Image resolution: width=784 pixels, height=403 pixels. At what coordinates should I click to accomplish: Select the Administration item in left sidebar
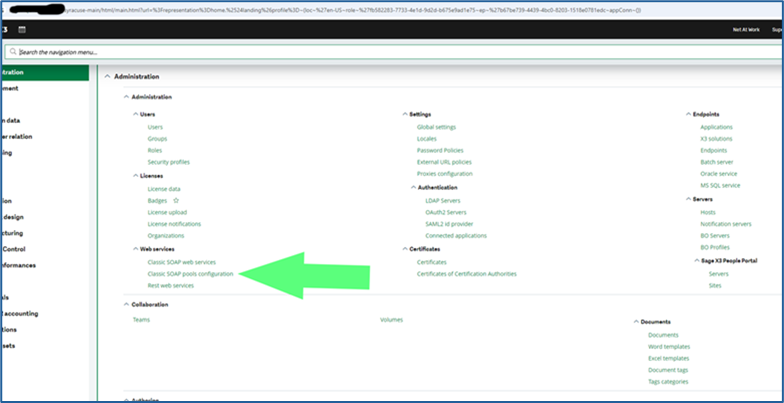pos(20,72)
